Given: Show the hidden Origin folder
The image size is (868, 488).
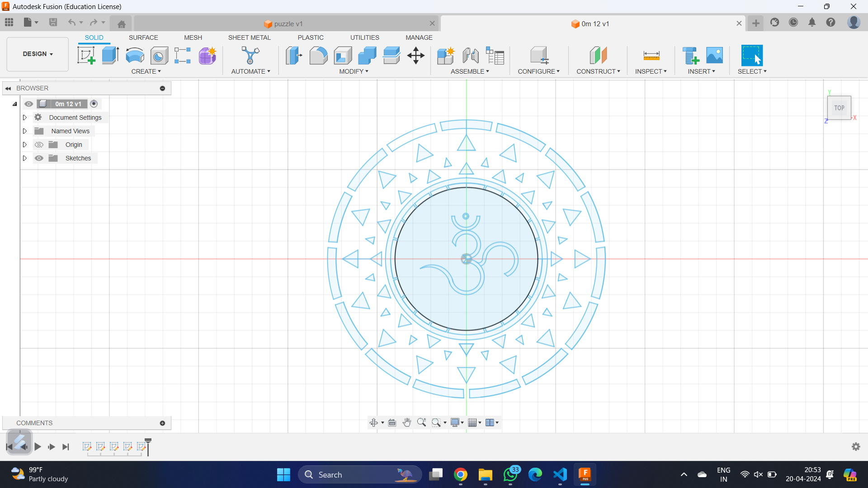Looking at the screenshot, I should (39, 145).
